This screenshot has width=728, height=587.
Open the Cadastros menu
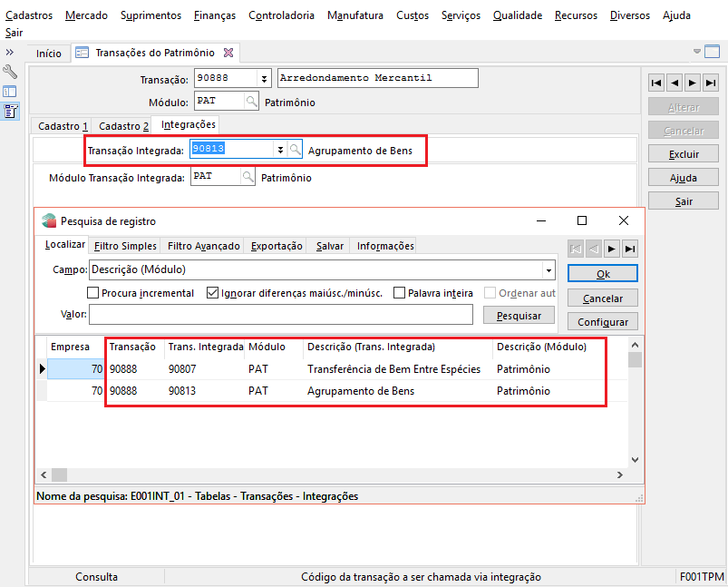[29, 15]
